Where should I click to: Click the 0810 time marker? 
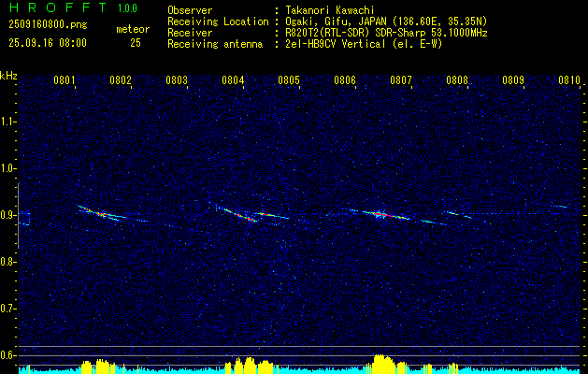[569, 80]
